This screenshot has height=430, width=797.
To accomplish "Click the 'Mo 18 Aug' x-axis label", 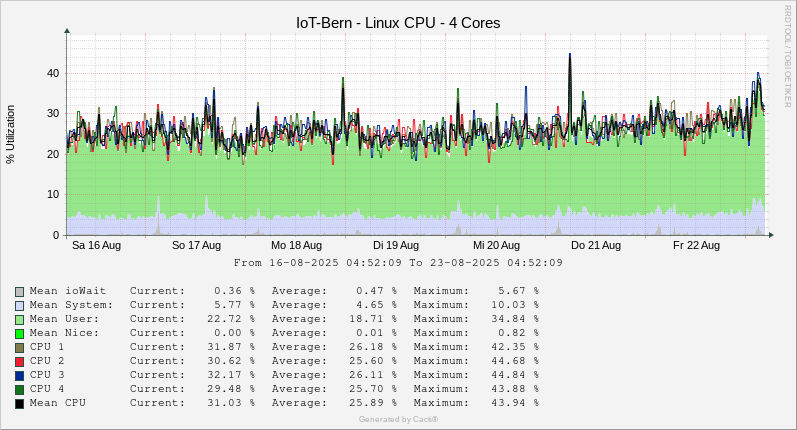I will point(296,245).
